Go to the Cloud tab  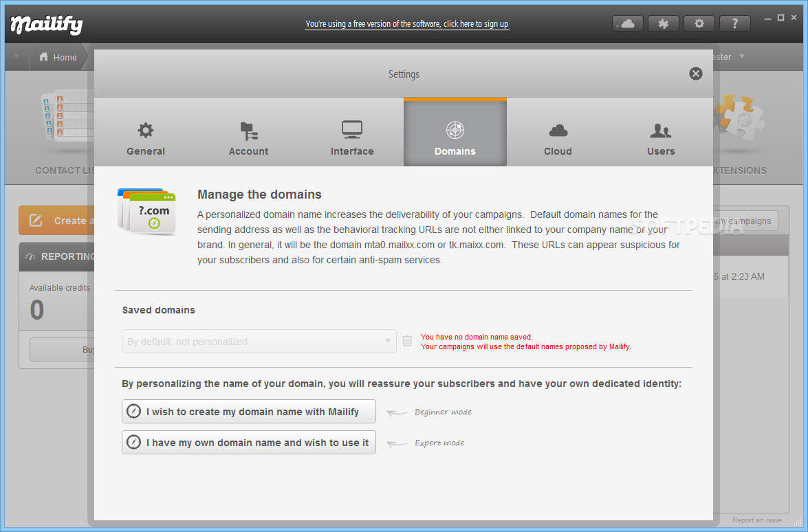coord(558,133)
